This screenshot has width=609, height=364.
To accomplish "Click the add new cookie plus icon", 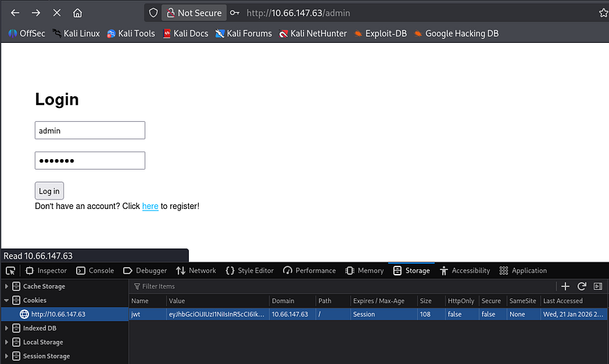I will [x=565, y=286].
